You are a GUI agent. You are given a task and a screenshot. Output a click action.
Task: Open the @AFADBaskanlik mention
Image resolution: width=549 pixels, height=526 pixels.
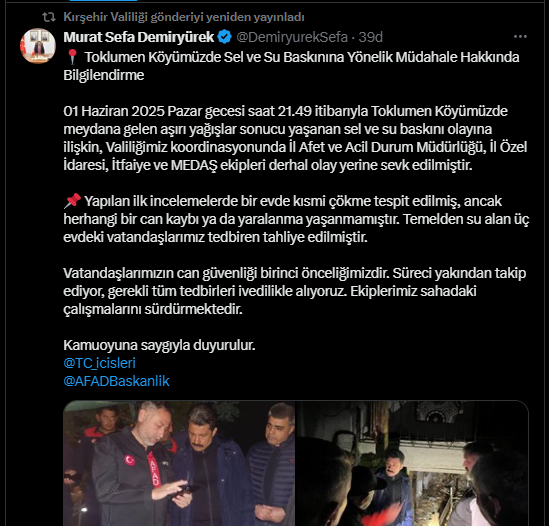[x=116, y=381]
